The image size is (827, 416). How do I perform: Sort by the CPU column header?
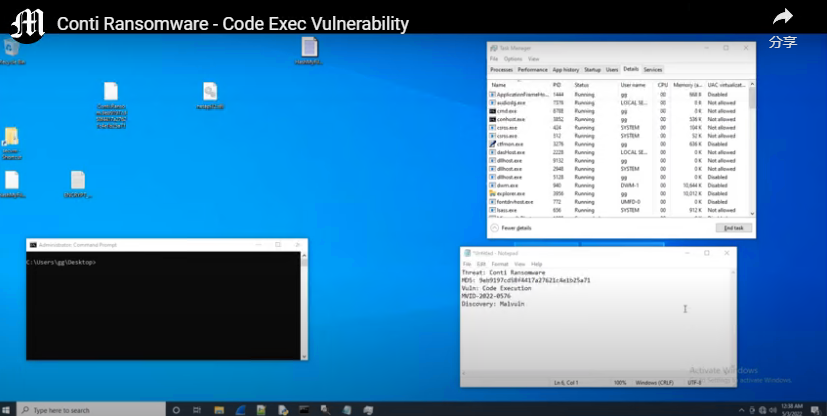tap(662, 85)
